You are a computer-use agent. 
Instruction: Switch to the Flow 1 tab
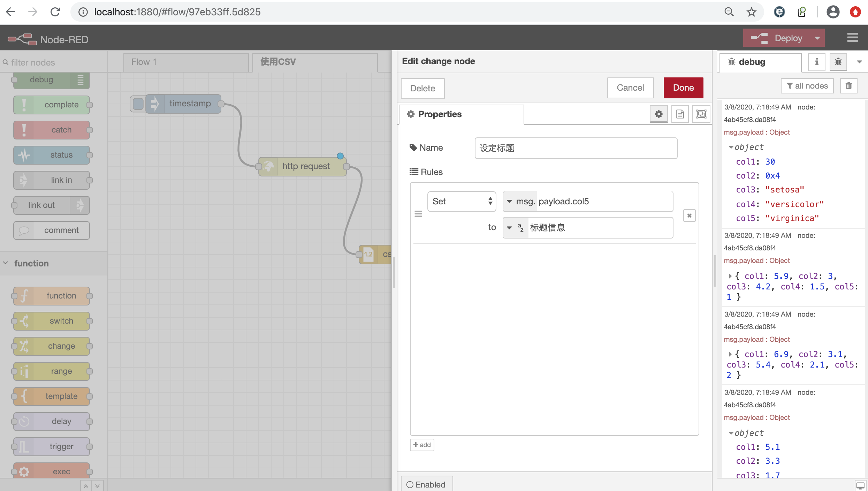tap(143, 62)
